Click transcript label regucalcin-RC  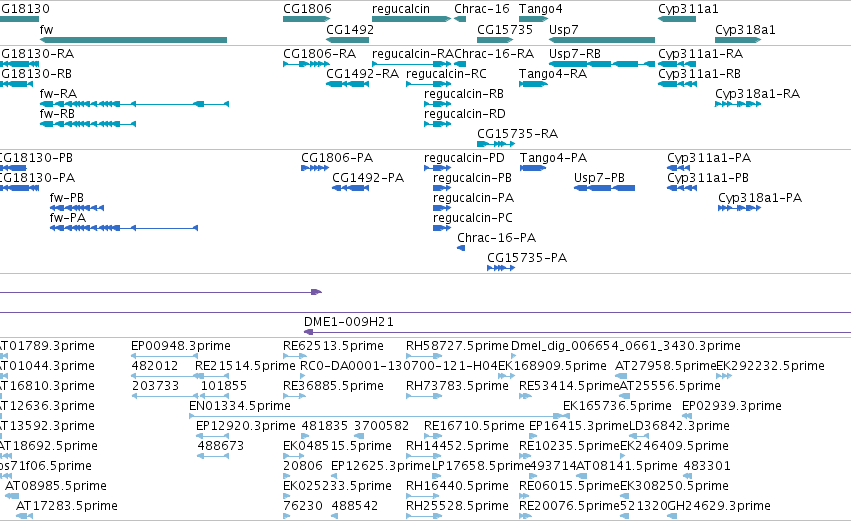pos(446,74)
